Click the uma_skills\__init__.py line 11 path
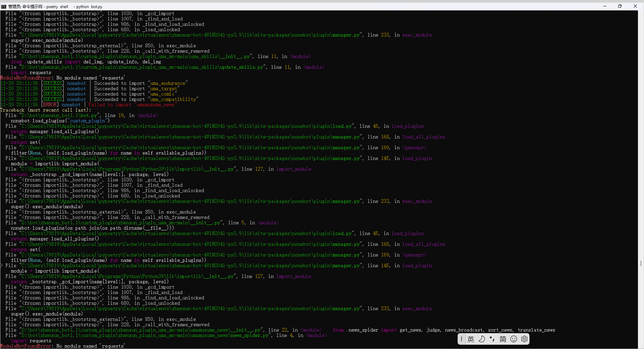 pyautogui.click(x=136, y=57)
